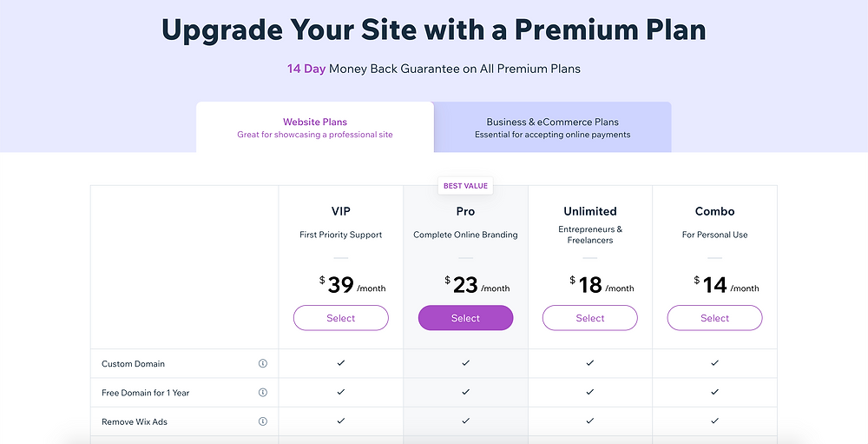
Task: Select the Pro plan
Action: (x=465, y=318)
